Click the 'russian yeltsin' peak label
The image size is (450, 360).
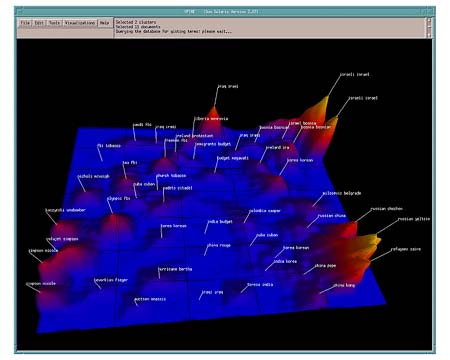point(414,219)
